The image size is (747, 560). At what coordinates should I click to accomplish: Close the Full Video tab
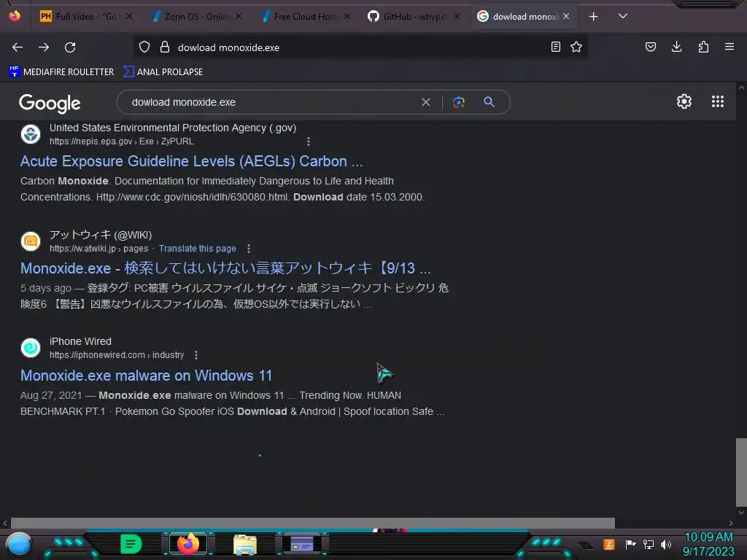click(129, 17)
